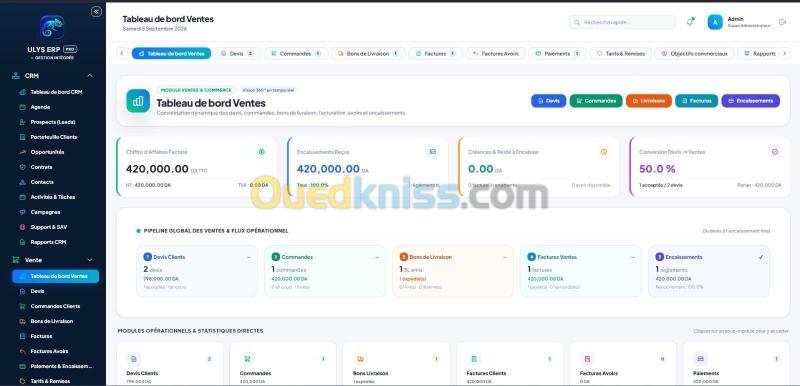
Task: Click the step 5 badge on Encaissements pipeline
Action: (660, 257)
